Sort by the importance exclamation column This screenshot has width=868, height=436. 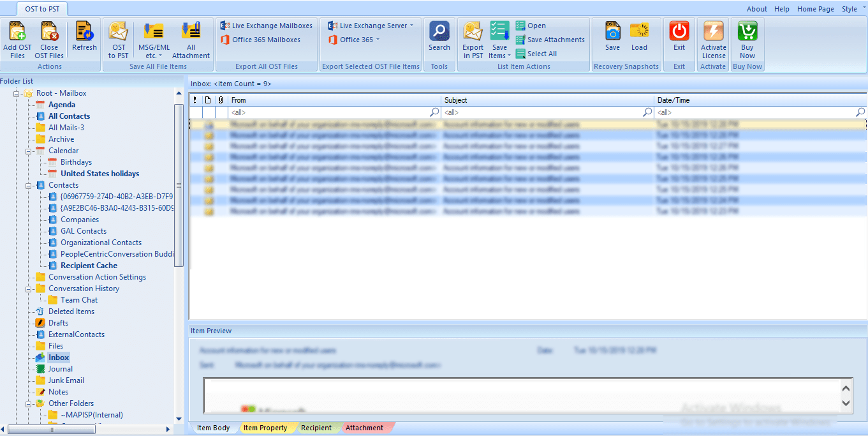(195, 100)
